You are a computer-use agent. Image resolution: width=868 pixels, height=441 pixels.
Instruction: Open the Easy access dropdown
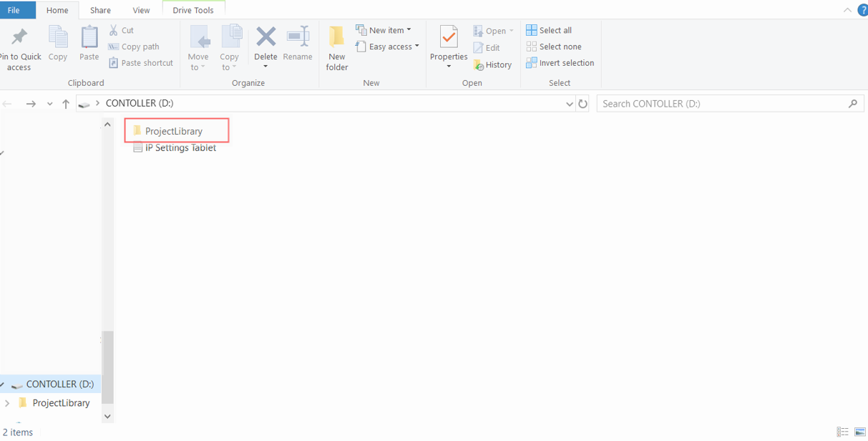387,47
